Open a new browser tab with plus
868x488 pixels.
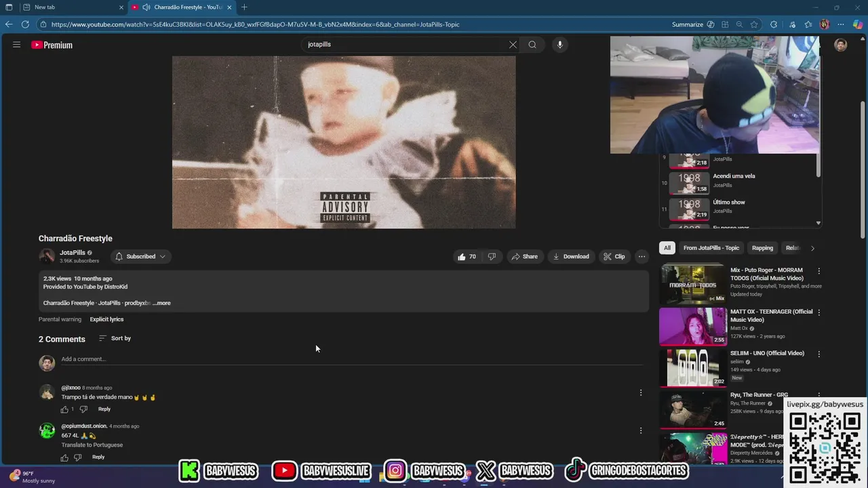pos(244,7)
